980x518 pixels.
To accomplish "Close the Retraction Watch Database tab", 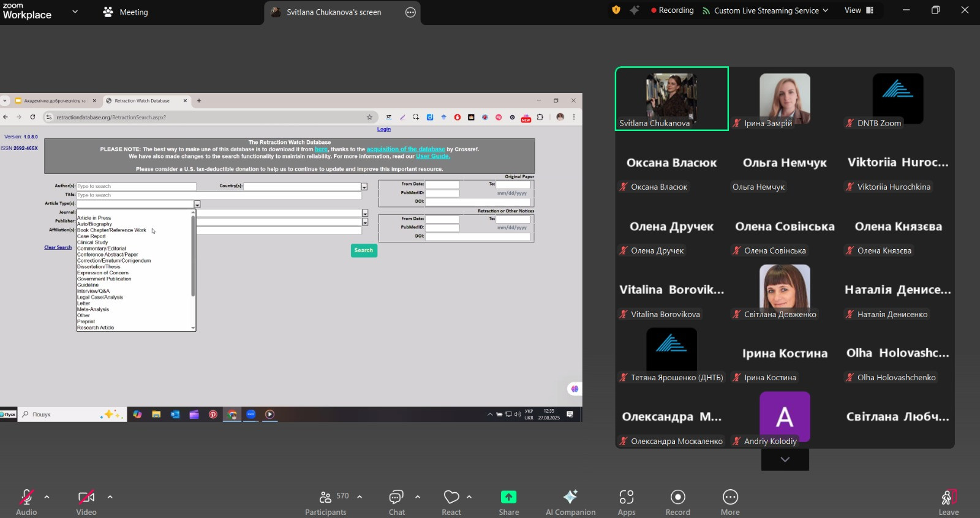I will (185, 101).
